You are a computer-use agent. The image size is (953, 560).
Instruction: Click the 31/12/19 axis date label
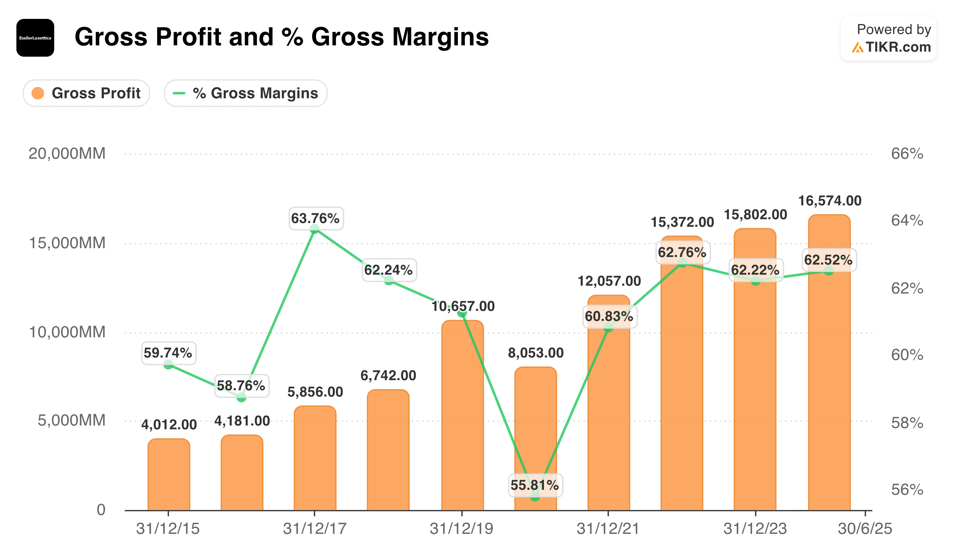tap(461, 528)
